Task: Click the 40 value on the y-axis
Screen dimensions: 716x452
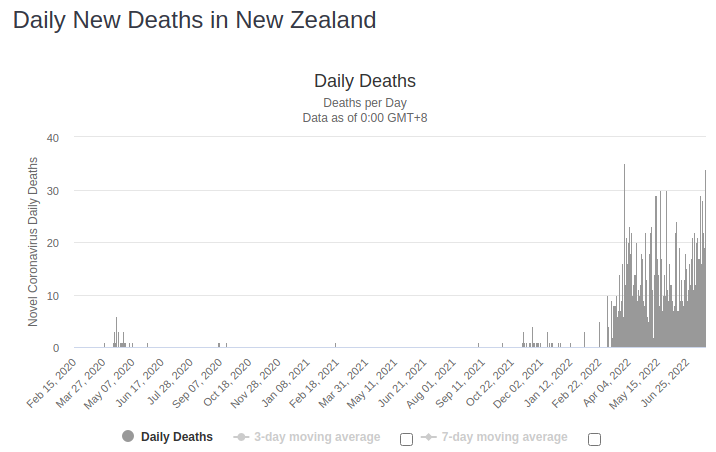Action: pyautogui.click(x=53, y=138)
